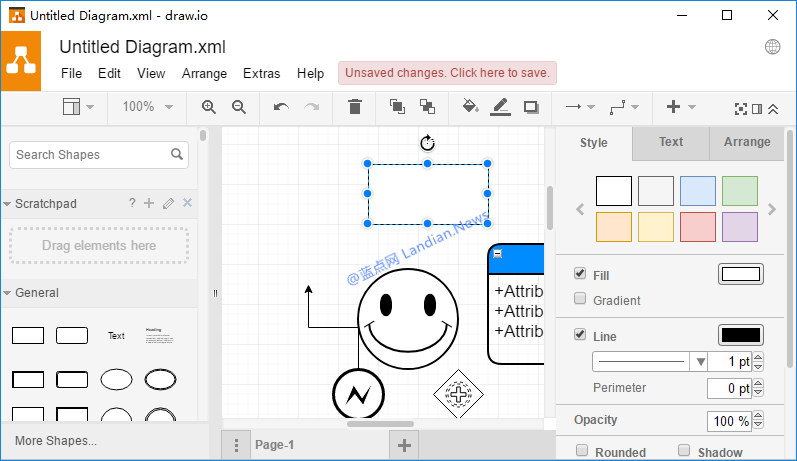Click the Unsaved changes save notice
Image resolution: width=797 pixels, height=461 pixels.
447,73
